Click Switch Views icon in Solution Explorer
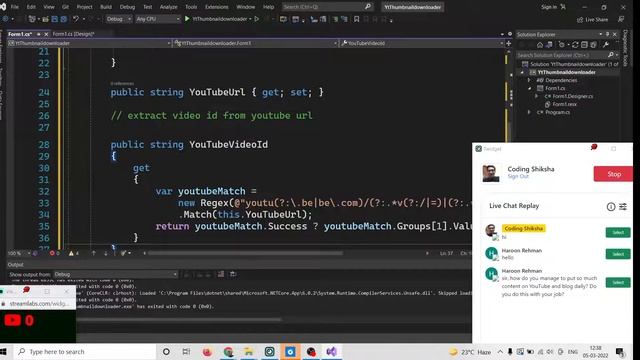This screenshot has height=360, width=640. pos(549,45)
